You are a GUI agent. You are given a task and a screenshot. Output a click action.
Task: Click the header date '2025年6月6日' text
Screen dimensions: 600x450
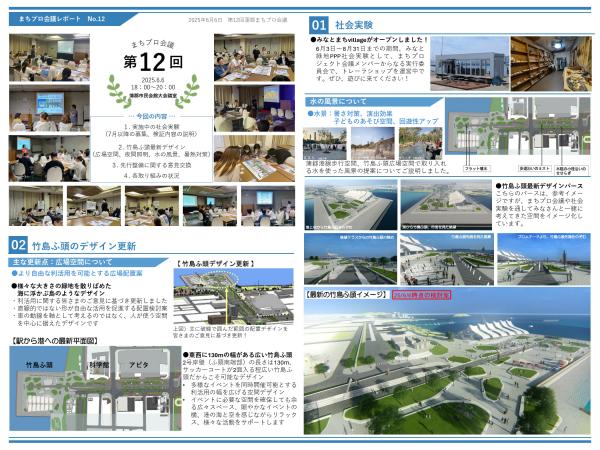[205, 20]
